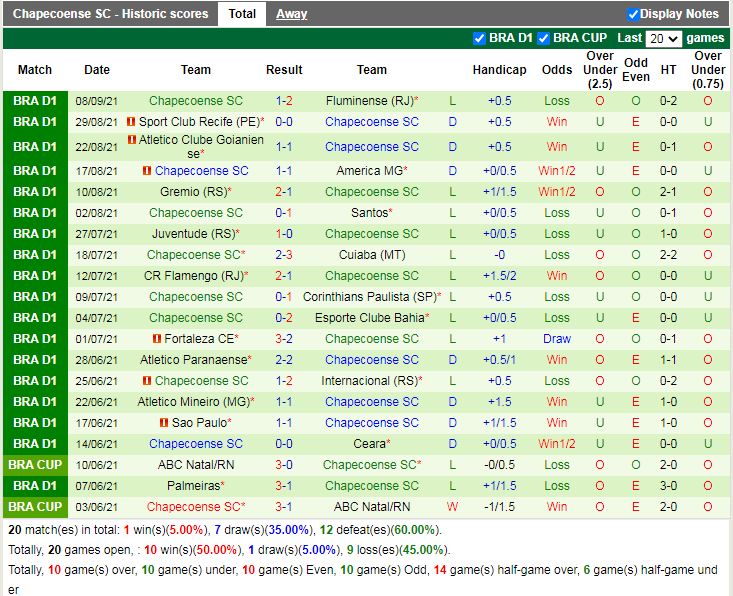Click red card icon in the America MG match row

tap(147, 171)
